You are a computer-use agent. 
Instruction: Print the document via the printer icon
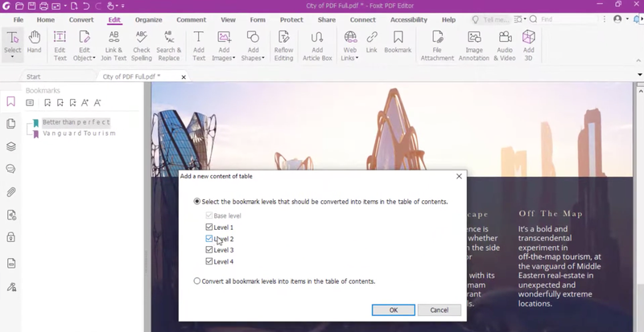(43, 6)
